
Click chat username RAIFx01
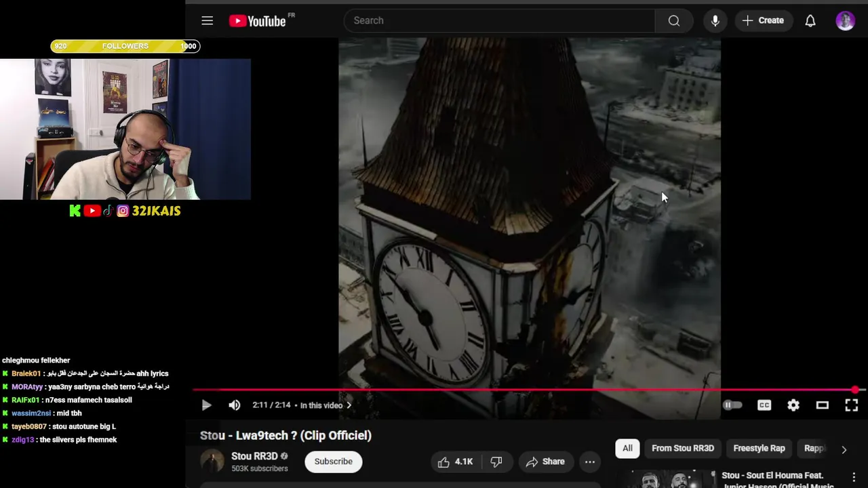coord(25,400)
